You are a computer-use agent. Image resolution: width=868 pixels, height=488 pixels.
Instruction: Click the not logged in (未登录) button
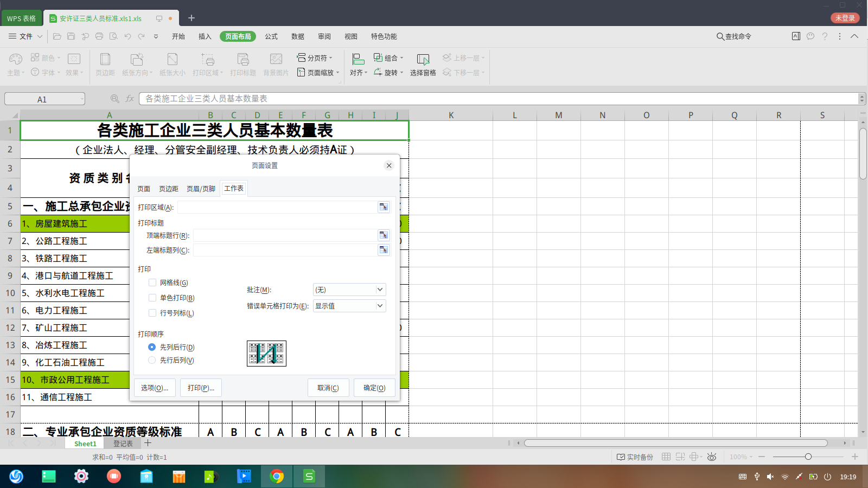point(845,18)
